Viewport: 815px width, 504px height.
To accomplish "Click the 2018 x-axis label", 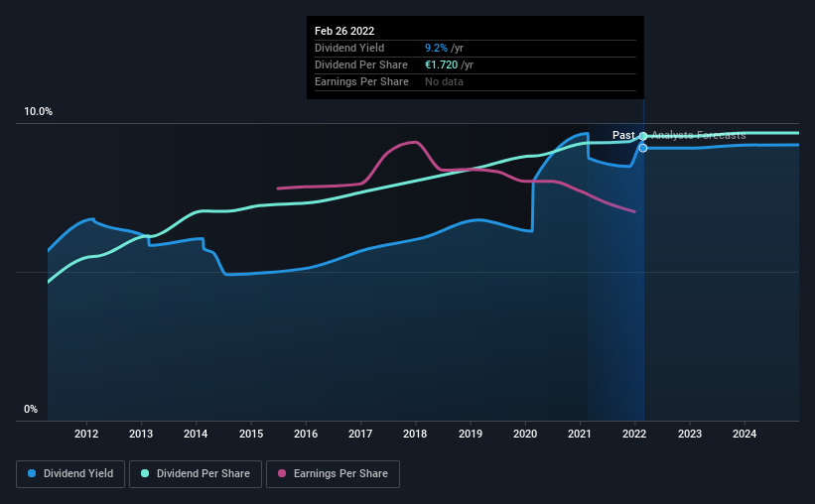I will pyautogui.click(x=415, y=434).
